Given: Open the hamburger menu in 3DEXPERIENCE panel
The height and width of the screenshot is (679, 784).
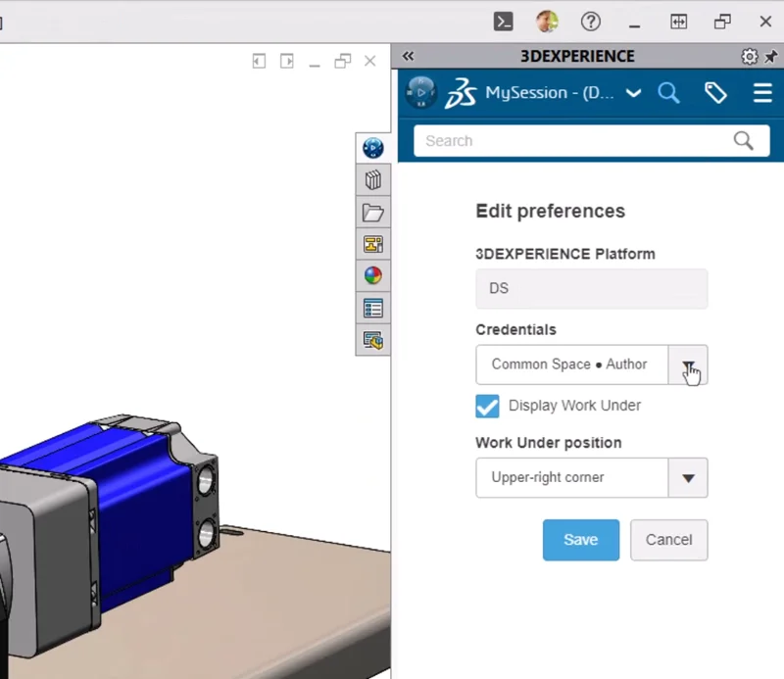Looking at the screenshot, I should point(762,93).
